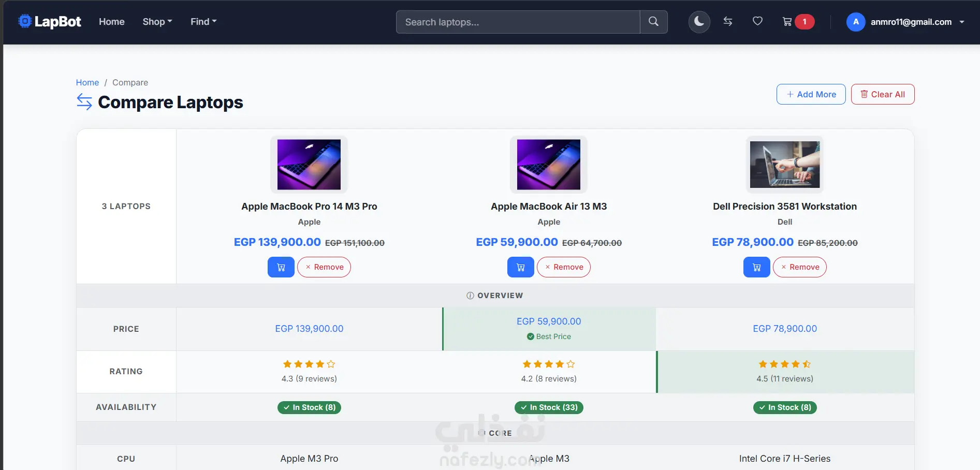Screen dimensions: 980x470
Task: Click the search magnifier button
Action: pos(654,22)
